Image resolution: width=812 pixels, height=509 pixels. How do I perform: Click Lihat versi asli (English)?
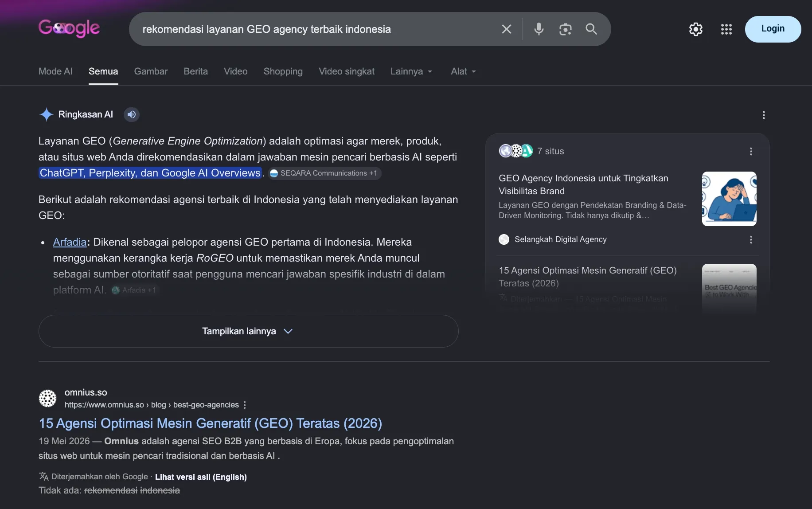[201, 477]
